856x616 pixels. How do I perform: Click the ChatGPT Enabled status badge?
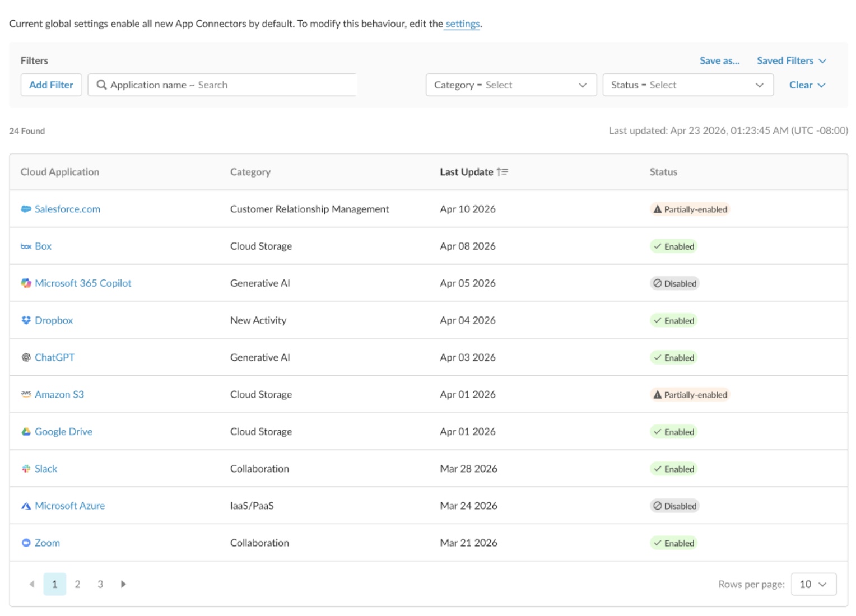click(673, 357)
